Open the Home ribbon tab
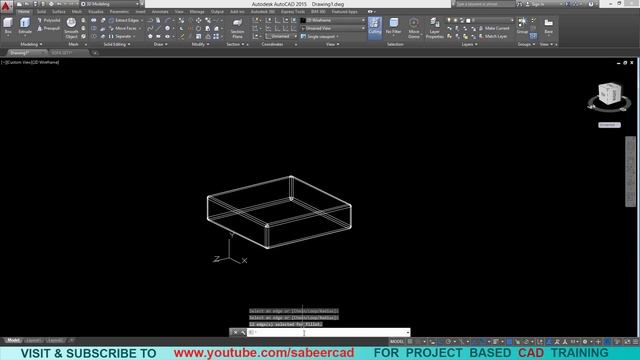 (24, 12)
